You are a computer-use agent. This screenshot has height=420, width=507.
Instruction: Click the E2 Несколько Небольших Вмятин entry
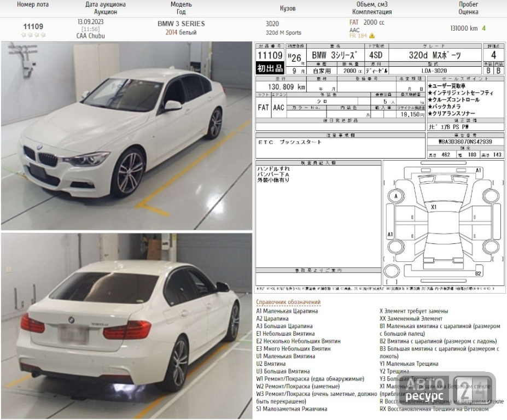click(x=298, y=341)
